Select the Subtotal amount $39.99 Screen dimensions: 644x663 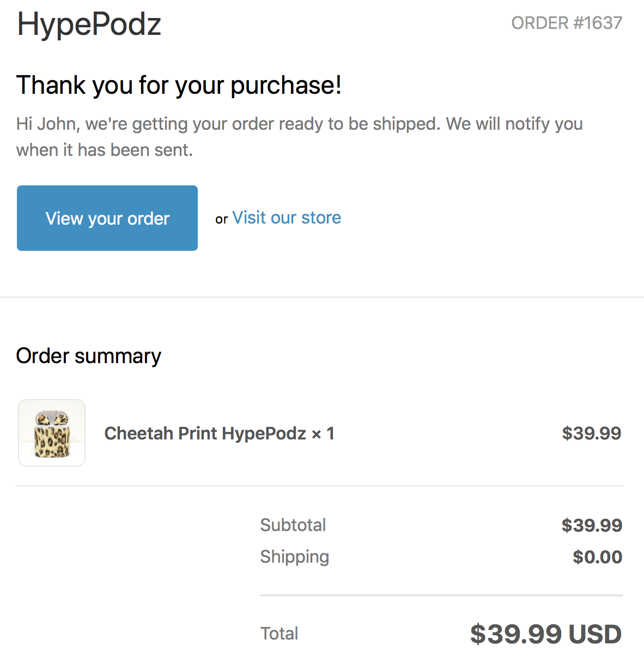592,526
